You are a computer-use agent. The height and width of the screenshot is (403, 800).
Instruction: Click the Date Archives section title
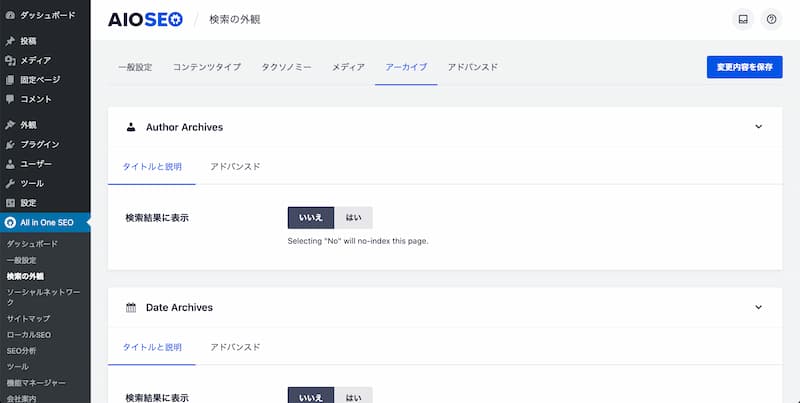(179, 308)
